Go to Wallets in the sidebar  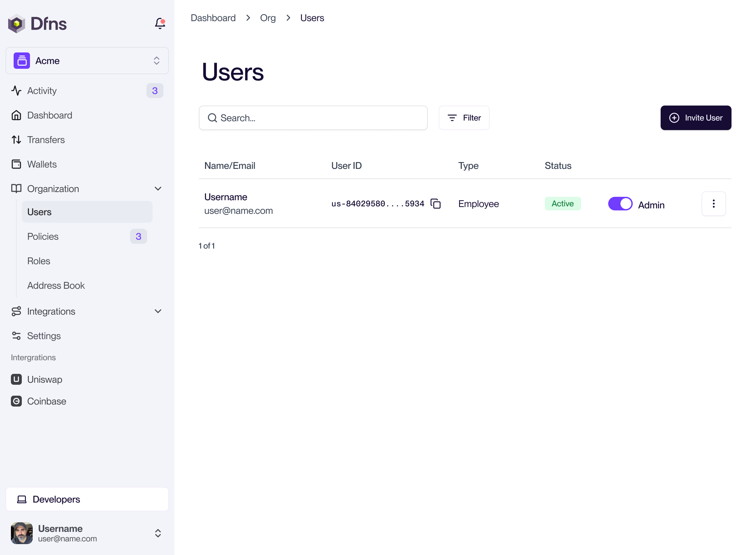[42, 164]
